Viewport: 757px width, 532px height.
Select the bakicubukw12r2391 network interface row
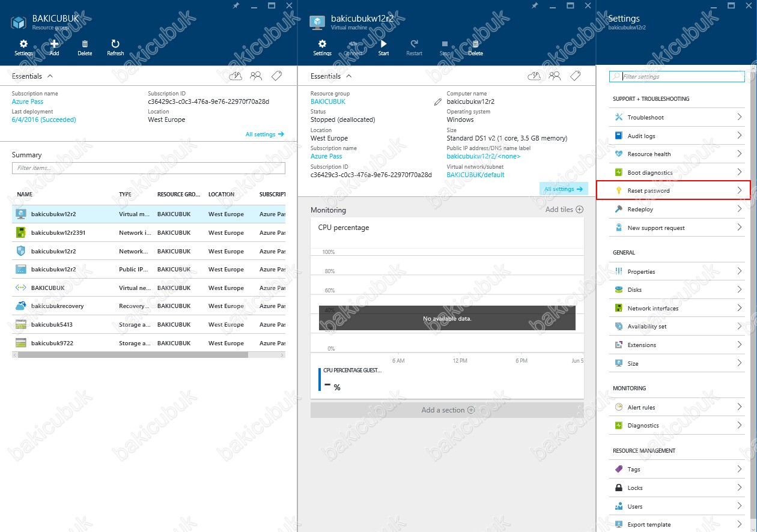point(148,232)
